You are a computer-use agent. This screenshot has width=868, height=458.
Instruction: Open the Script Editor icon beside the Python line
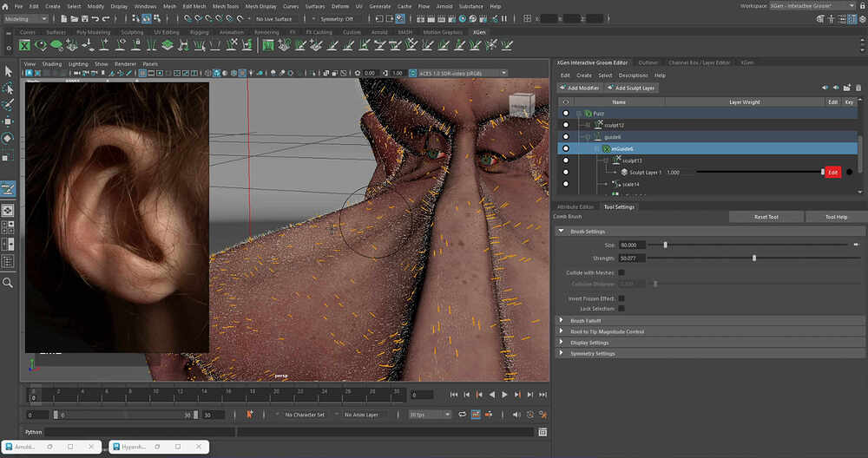[542, 431]
